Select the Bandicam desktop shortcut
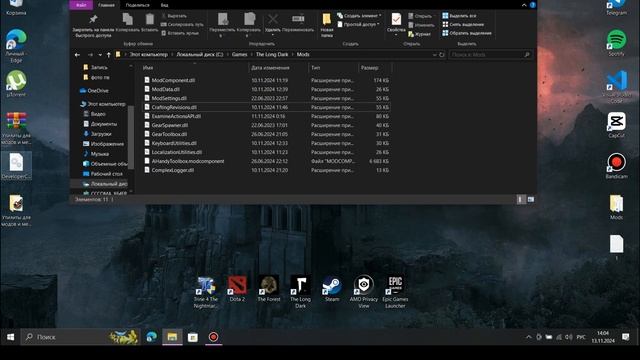 [616, 166]
